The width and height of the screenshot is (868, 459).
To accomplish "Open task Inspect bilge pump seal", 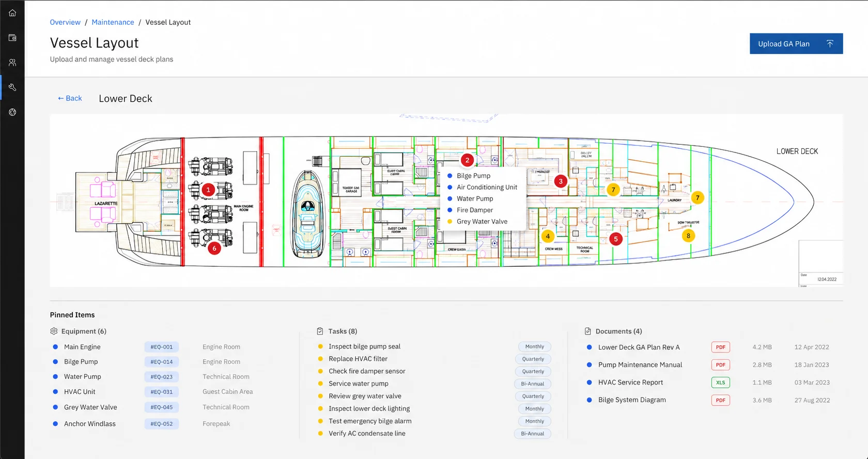I will [x=365, y=346].
